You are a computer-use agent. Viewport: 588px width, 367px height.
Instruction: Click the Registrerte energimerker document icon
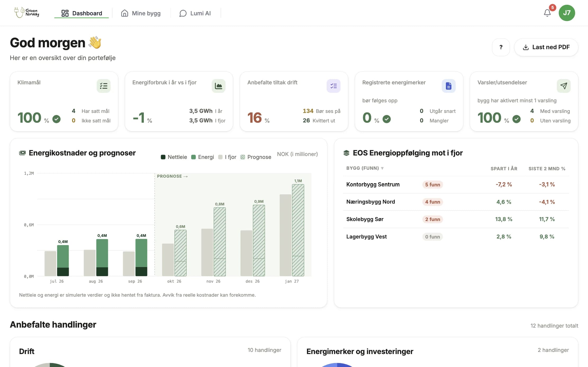[x=449, y=86]
